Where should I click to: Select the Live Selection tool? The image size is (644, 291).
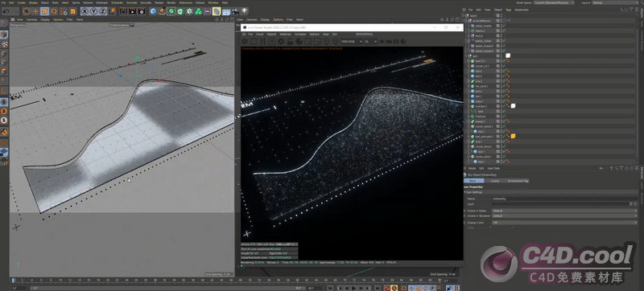26,11
